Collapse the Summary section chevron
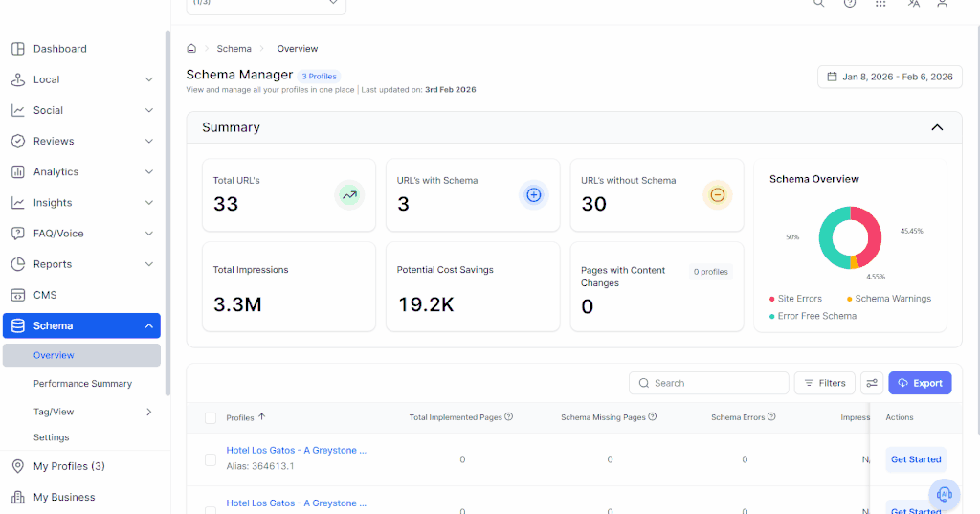980x514 pixels. (937, 127)
